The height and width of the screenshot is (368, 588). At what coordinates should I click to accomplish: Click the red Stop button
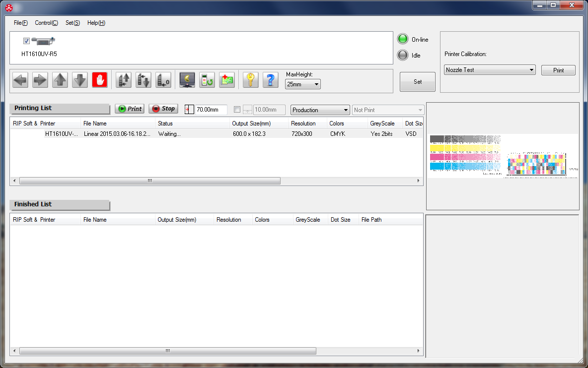163,109
